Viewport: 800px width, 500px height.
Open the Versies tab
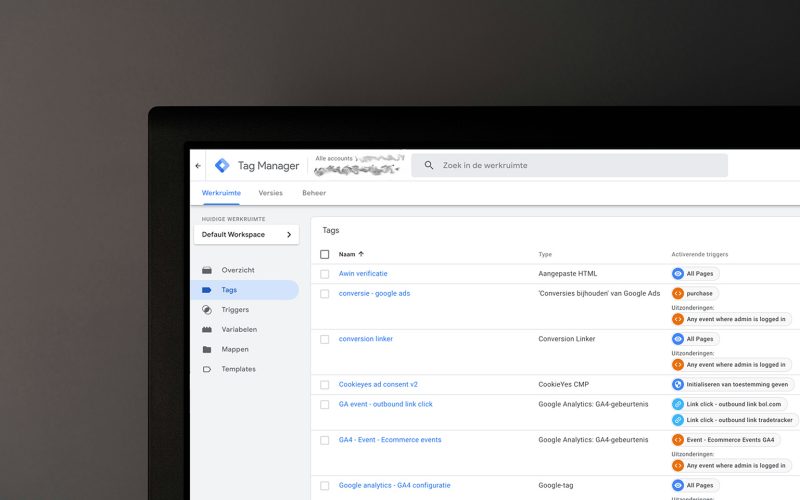point(270,193)
